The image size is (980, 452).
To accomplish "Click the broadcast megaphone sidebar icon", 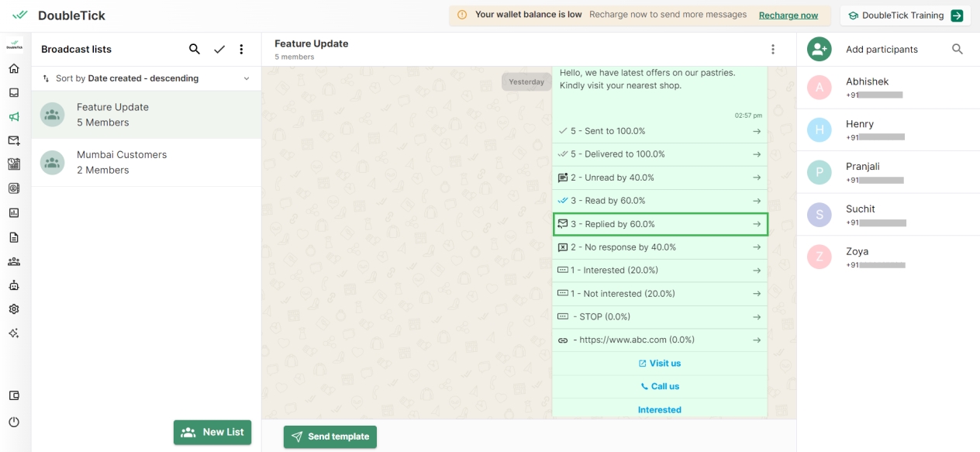I will click(x=14, y=117).
